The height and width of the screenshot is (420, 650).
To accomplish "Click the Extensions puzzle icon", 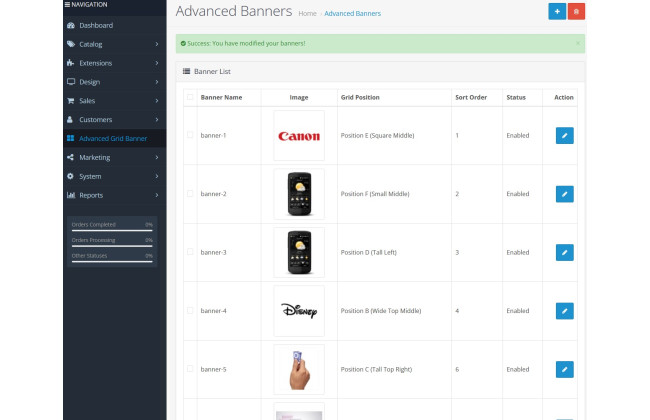I will click(70, 63).
